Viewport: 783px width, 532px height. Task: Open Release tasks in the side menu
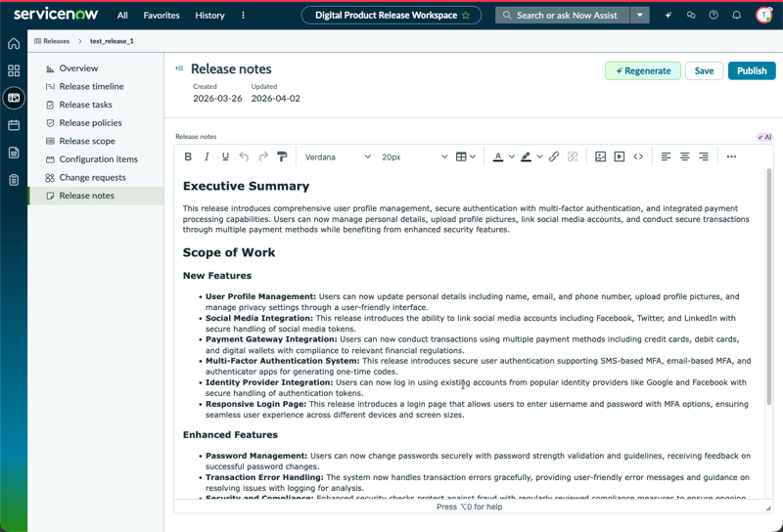pos(85,105)
